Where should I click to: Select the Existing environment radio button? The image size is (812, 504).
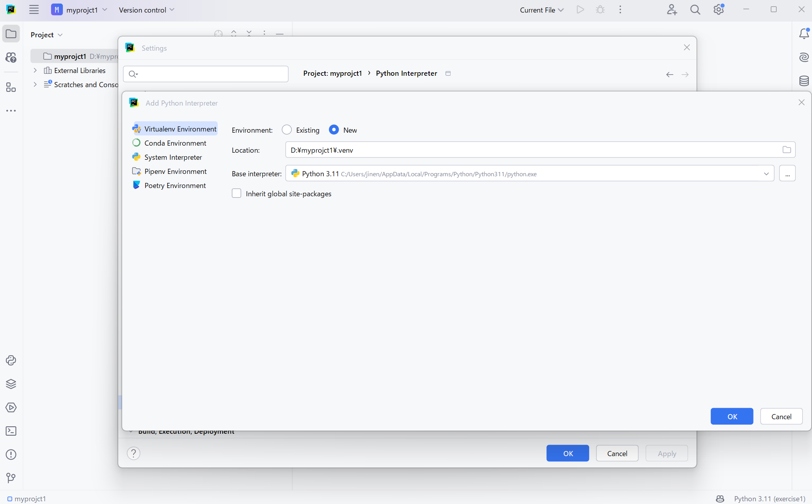point(287,130)
